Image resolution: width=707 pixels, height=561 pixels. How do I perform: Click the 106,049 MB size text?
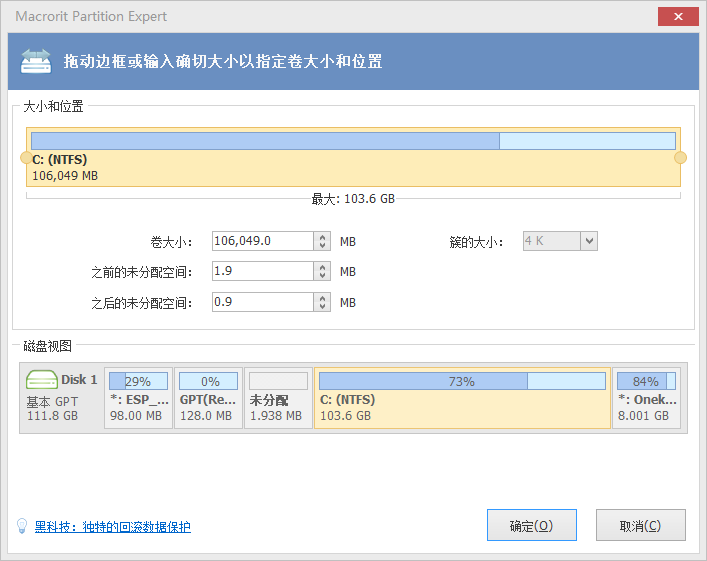point(65,176)
